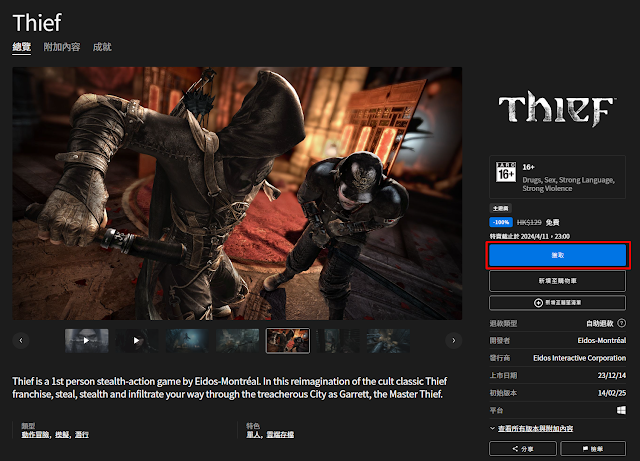Viewport: 640px width, 461px height.
Task: Open 動作冒險 genre link
Action: coord(35,434)
